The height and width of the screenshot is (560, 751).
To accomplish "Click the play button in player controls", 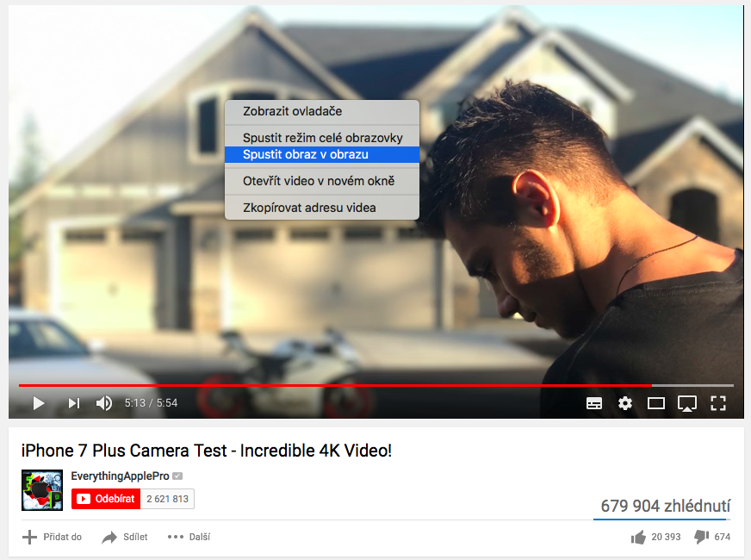I will click(x=39, y=403).
